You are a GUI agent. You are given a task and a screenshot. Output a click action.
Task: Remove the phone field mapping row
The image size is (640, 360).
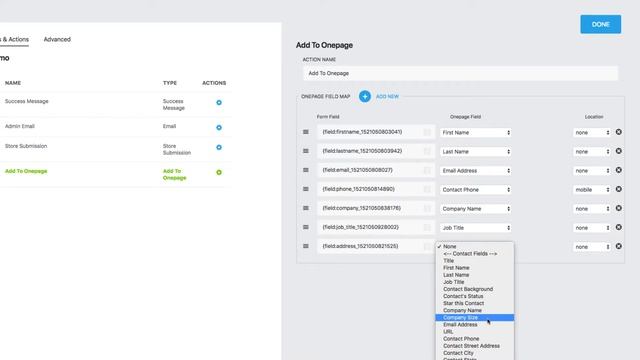coord(619,189)
